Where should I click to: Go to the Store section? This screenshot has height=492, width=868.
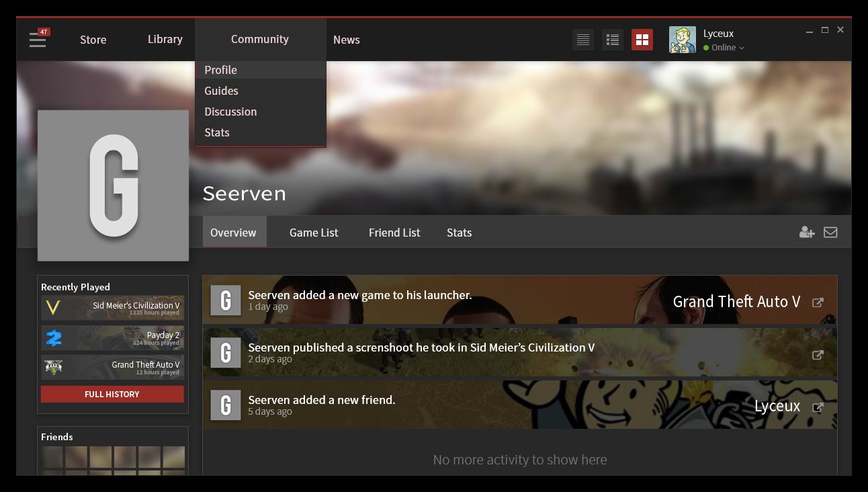tap(93, 40)
